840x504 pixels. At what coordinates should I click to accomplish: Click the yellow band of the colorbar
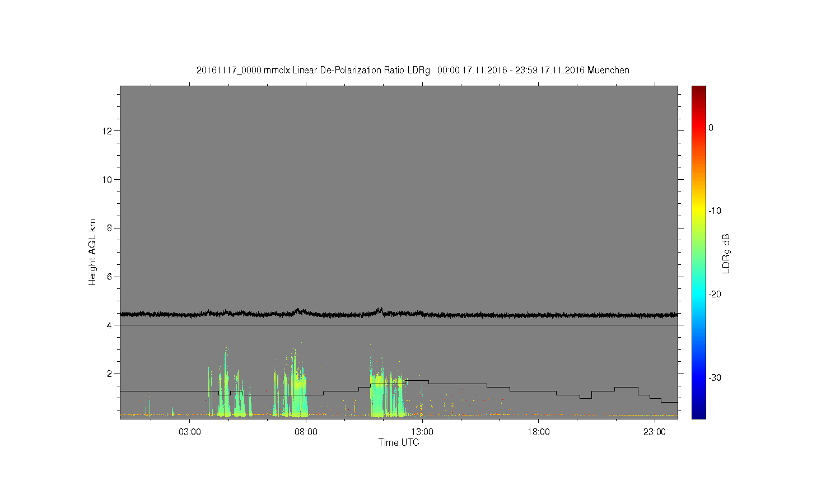699,211
